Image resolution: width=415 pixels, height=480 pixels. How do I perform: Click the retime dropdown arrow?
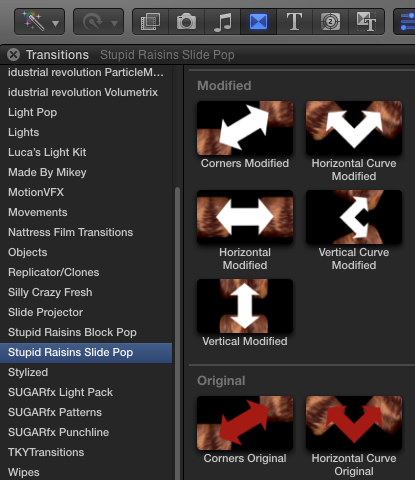[x=114, y=23]
